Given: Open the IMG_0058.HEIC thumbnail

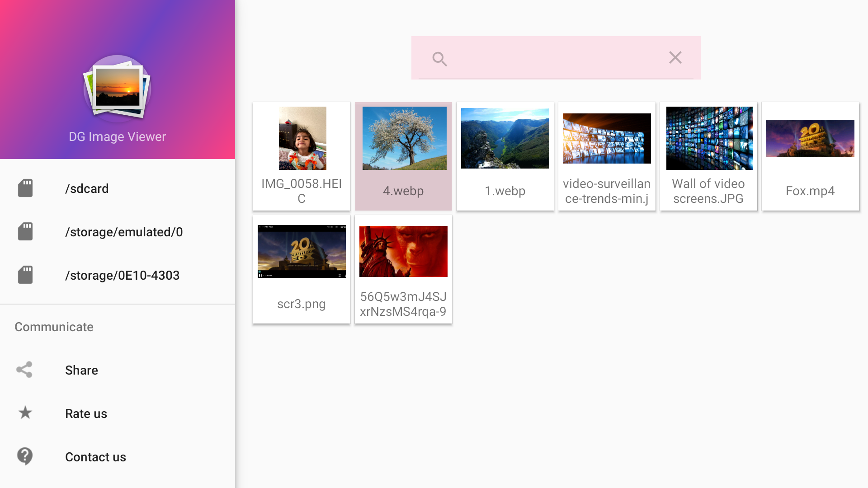Looking at the screenshot, I should click(302, 156).
